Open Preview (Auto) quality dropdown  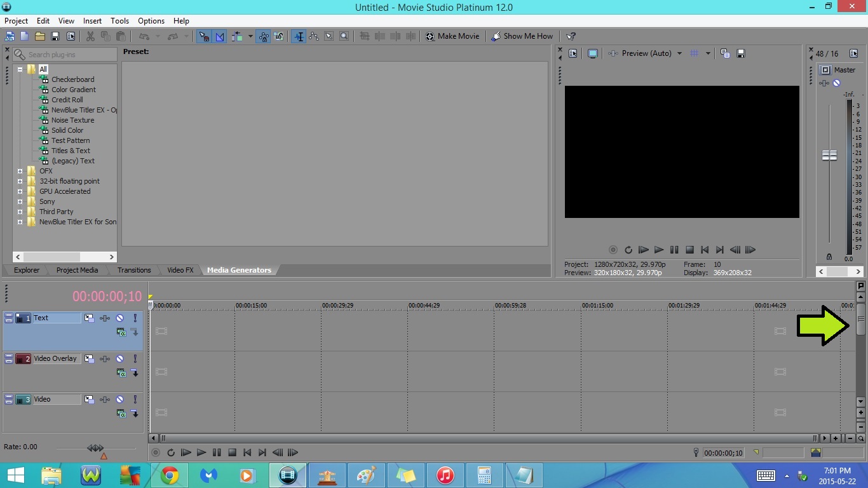tap(679, 53)
